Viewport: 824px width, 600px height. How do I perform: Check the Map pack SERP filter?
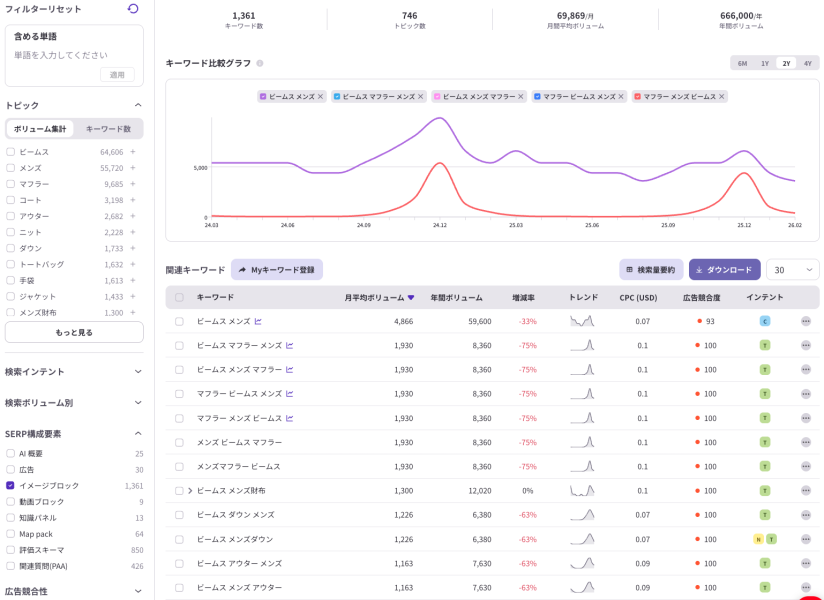(x=11, y=534)
